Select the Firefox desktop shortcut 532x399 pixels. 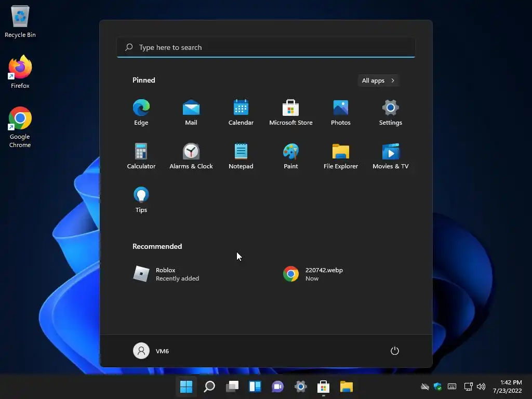point(20,72)
